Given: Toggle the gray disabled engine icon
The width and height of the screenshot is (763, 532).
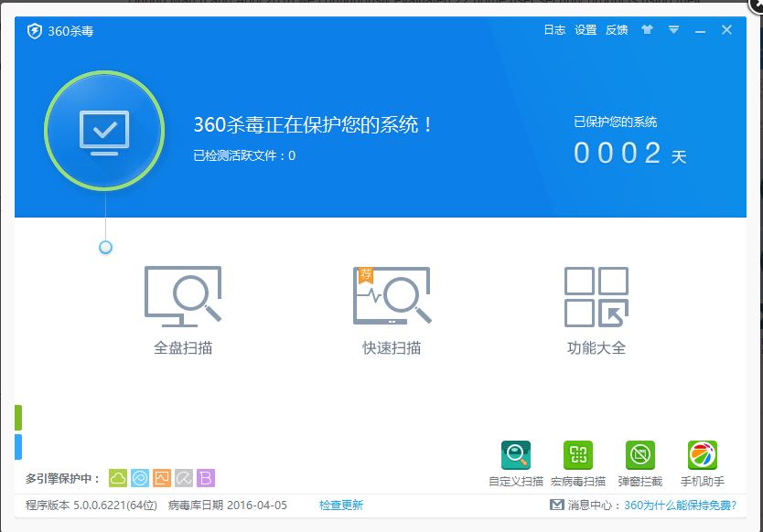Looking at the screenshot, I should coord(184,478).
